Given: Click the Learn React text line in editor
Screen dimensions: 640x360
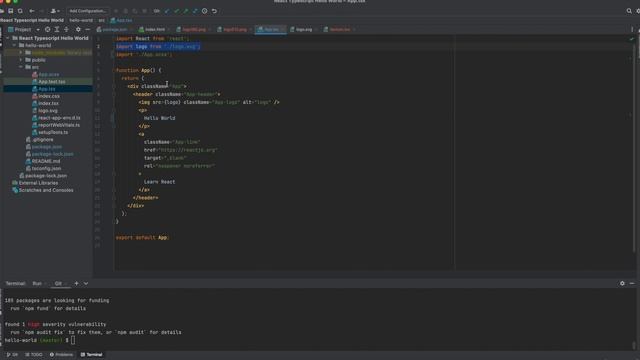Looking at the screenshot, I should tap(159, 182).
